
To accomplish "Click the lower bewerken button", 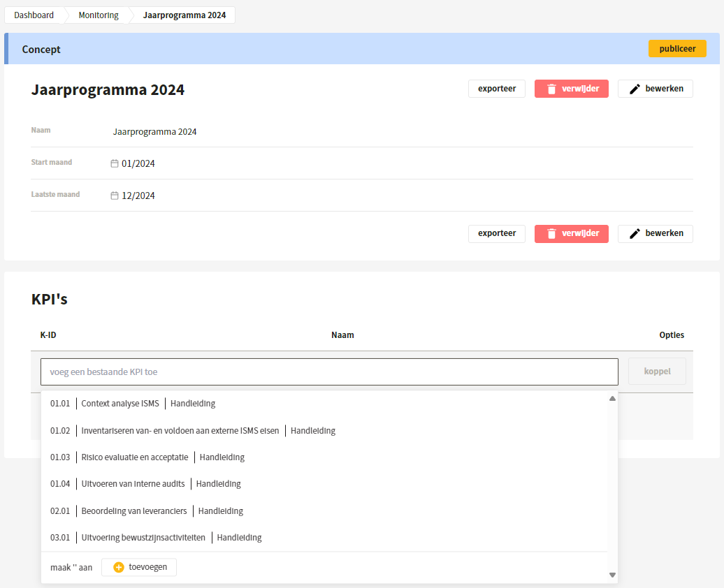I will pos(656,233).
